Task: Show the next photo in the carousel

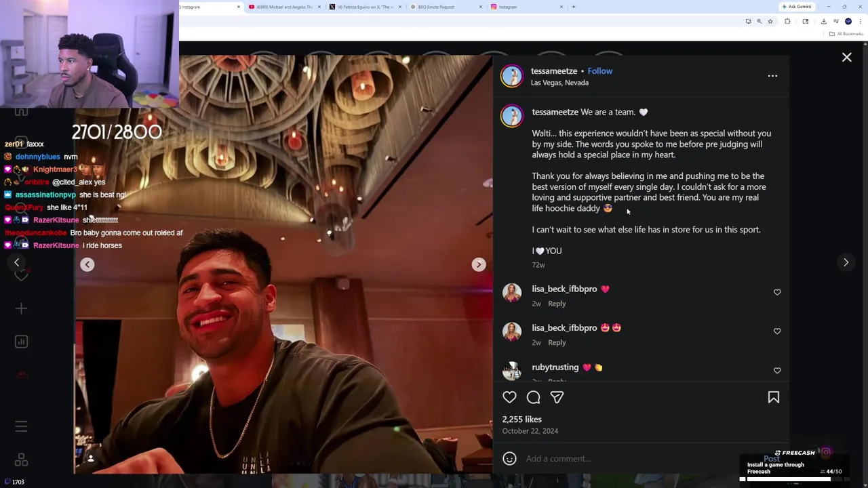Action: point(479,264)
